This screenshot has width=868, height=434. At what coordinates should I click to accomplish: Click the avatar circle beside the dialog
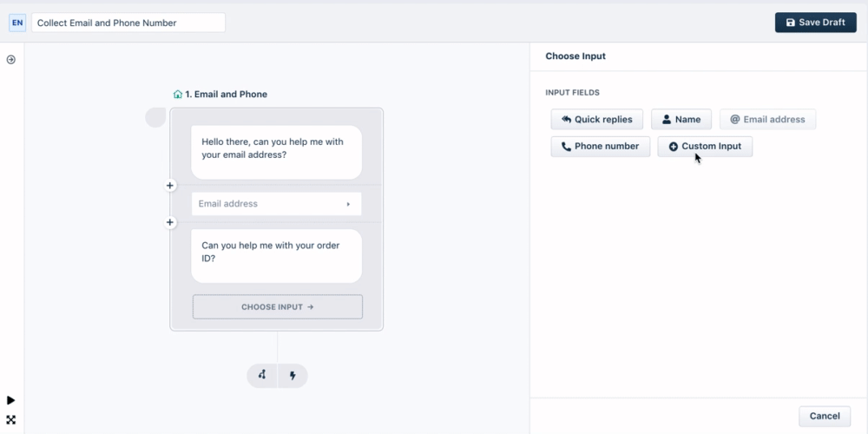pos(155,117)
